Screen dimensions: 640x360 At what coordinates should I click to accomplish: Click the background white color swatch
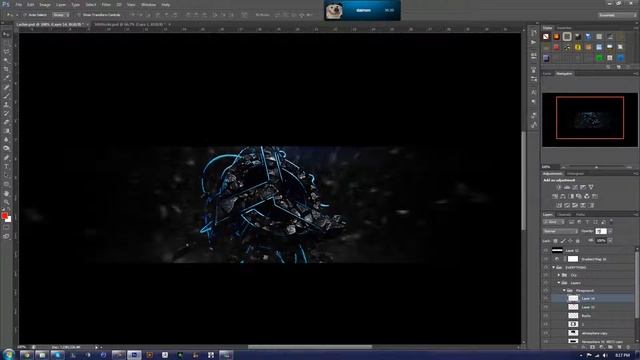[9, 220]
